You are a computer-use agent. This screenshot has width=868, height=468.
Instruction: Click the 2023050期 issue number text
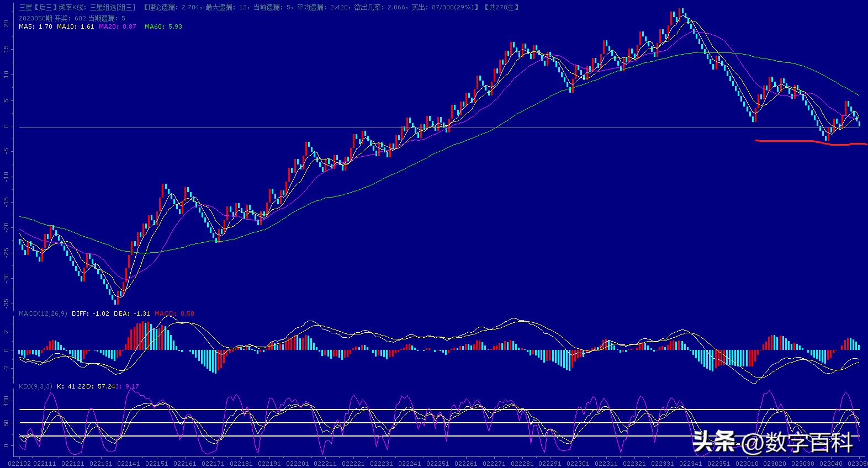35,18
